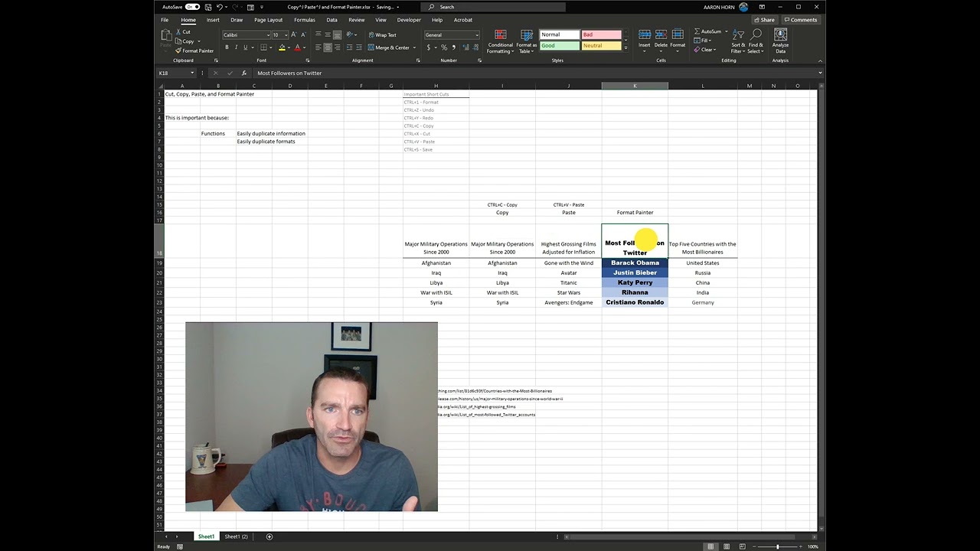The width and height of the screenshot is (980, 551).
Task: Click the Save icon in title bar
Action: [x=208, y=7]
